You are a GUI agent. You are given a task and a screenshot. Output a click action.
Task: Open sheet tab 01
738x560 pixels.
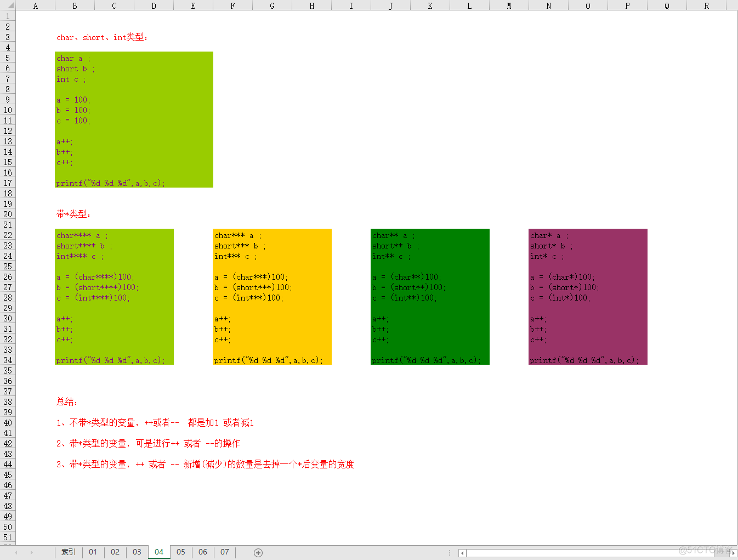(93, 552)
